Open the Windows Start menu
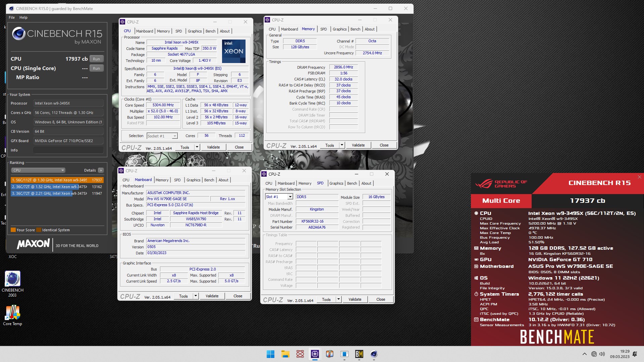644x362 pixels. pos(270,354)
